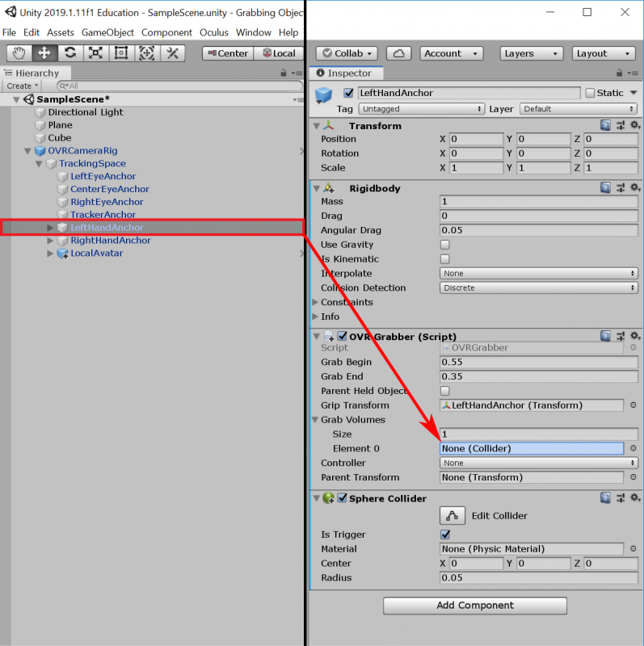Viewport: 644px width, 646px height.
Task: Select the Move tool
Action: tap(44, 53)
